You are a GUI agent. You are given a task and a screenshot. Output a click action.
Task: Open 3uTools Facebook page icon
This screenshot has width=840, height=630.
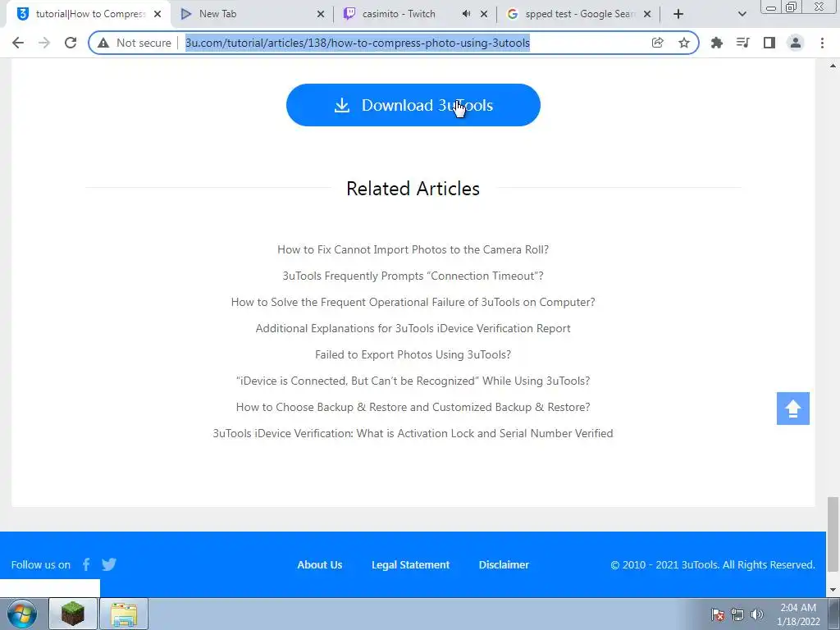click(x=86, y=564)
